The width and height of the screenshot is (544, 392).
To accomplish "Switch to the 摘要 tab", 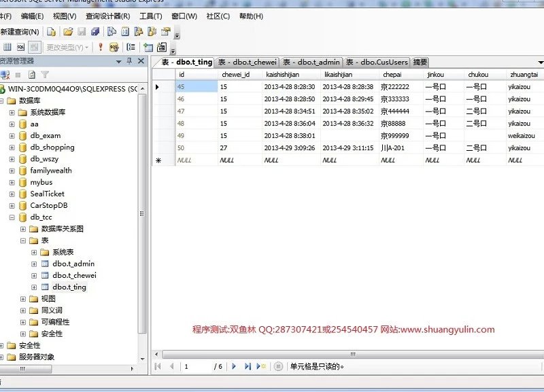I will [x=420, y=63].
